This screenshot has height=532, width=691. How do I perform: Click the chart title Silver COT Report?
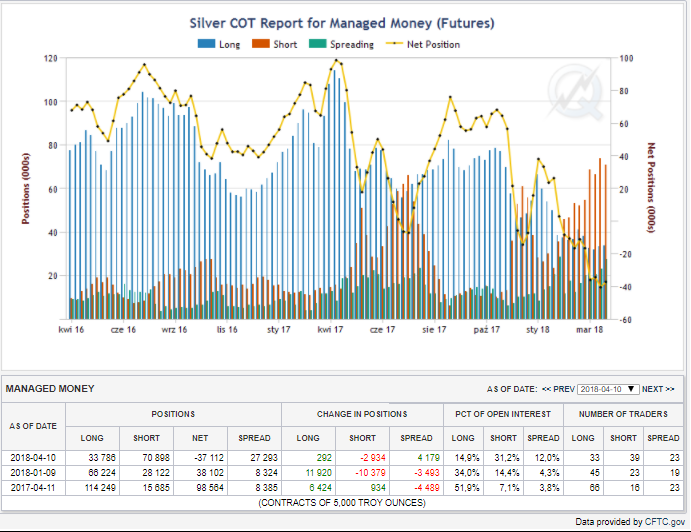point(342,23)
